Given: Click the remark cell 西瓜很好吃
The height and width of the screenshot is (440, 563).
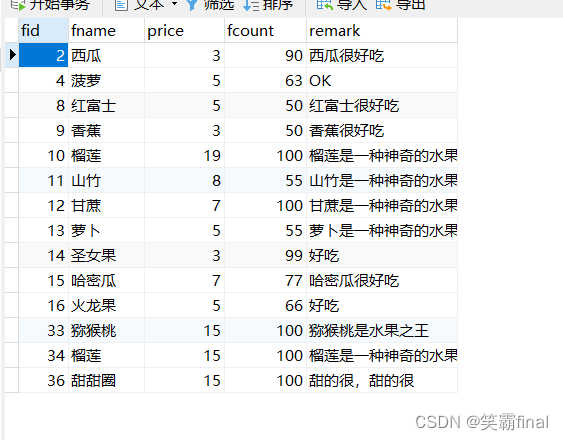Looking at the screenshot, I should [382, 55].
